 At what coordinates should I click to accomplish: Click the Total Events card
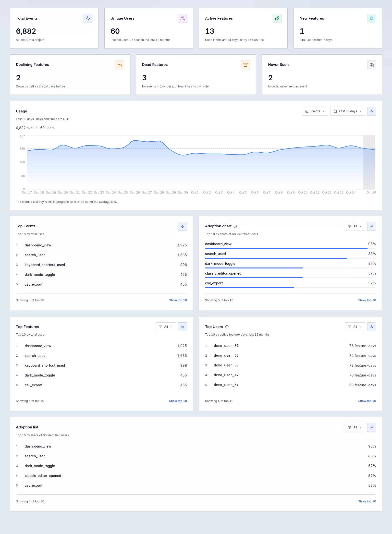pos(54,28)
